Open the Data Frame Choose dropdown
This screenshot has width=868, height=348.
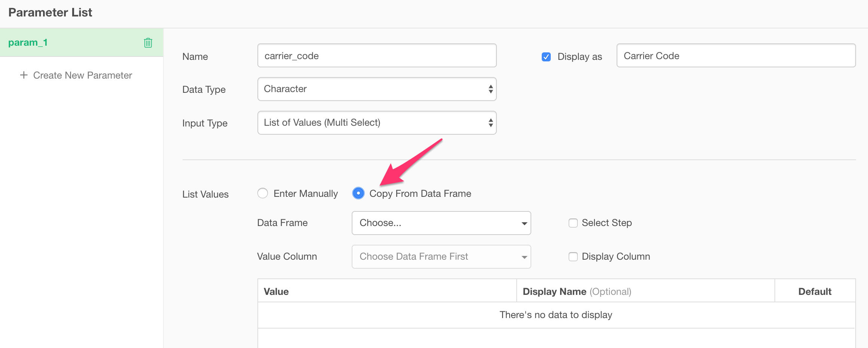[441, 223]
